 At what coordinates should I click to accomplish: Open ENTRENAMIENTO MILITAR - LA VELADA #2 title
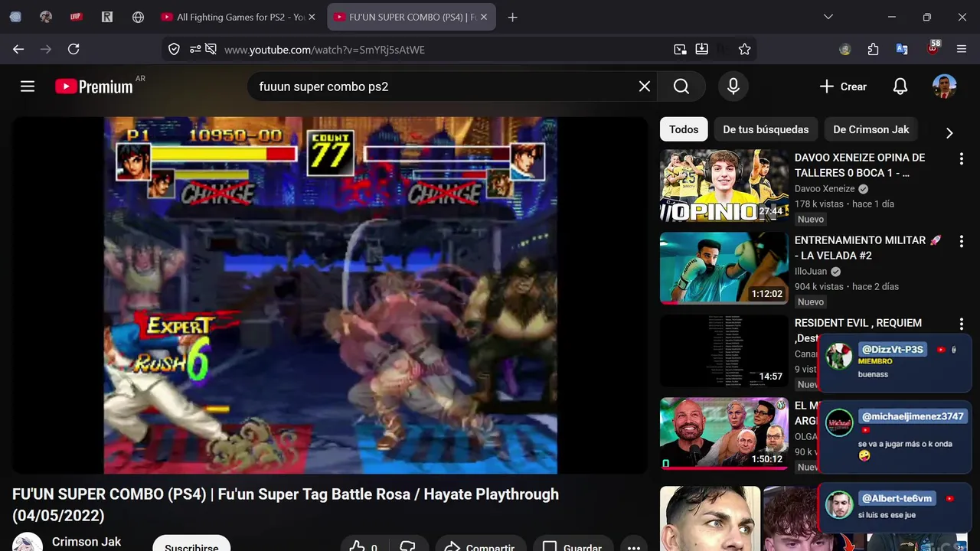point(868,248)
